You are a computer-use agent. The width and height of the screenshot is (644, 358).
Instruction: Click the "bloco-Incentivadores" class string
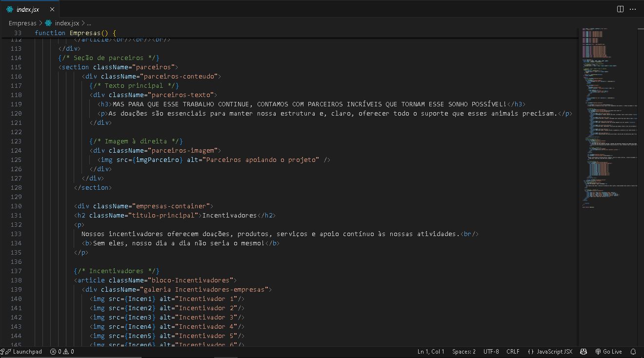(x=190, y=280)
